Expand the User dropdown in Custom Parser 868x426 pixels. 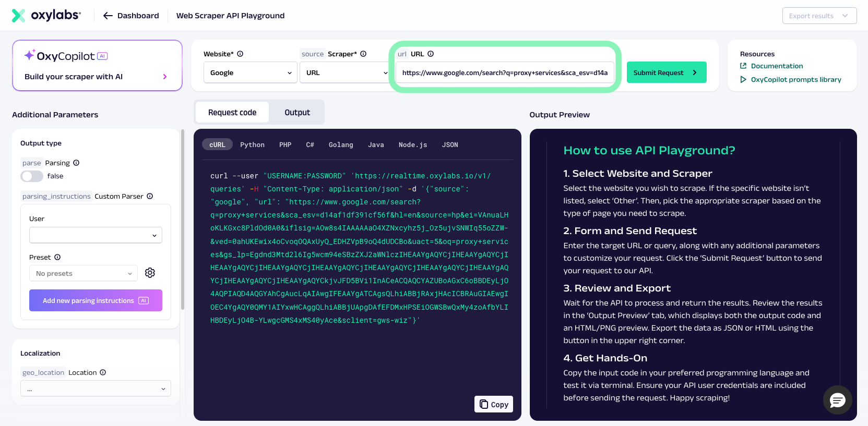[x=96, y=235]
